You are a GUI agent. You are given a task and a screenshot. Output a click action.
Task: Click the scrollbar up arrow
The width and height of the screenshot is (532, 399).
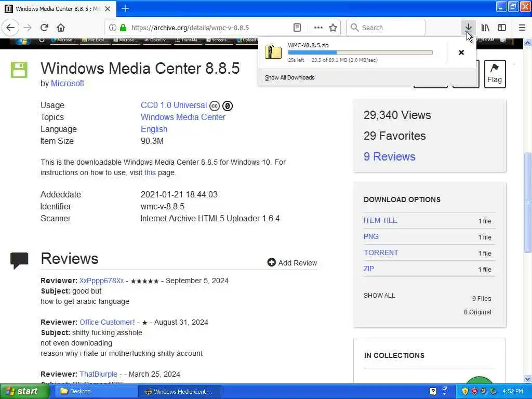point(528,43)
